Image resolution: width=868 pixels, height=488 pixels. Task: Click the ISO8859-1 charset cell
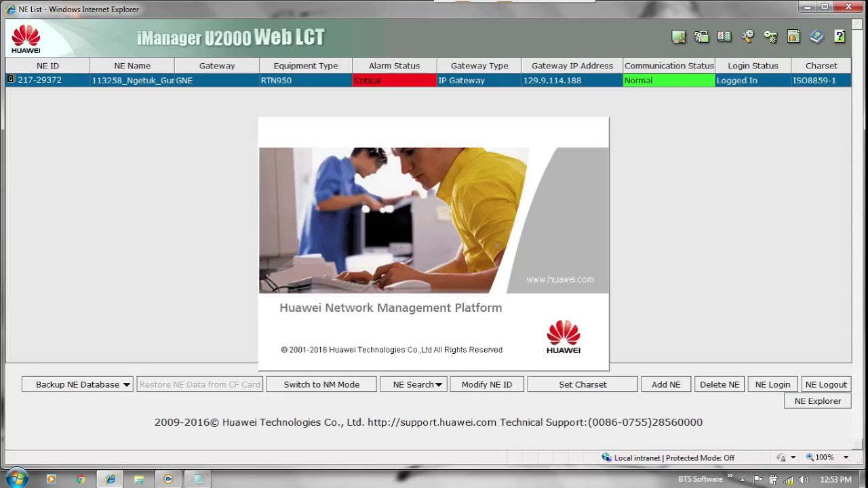click(821, 80)
